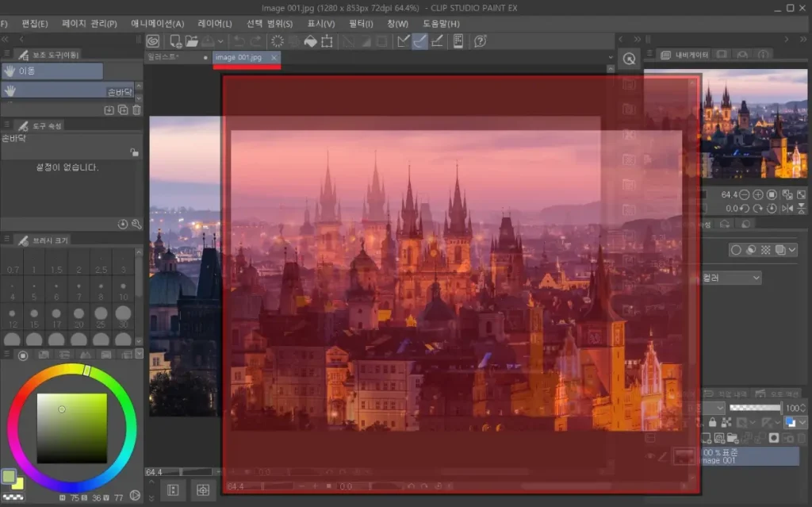
Task: Expand the canvas tab list chevron
Action: tap(610, 57)
